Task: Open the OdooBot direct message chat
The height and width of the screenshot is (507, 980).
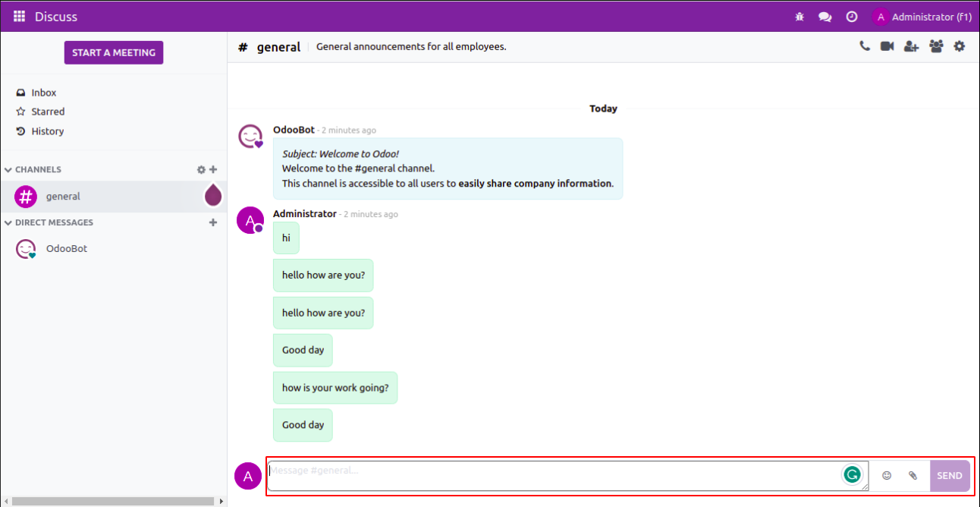Action: tap(114, 249)
